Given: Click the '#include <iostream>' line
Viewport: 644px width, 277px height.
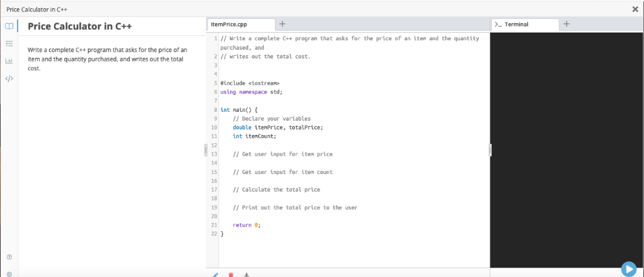Looking at the screenshot, I should click(250, 83).
